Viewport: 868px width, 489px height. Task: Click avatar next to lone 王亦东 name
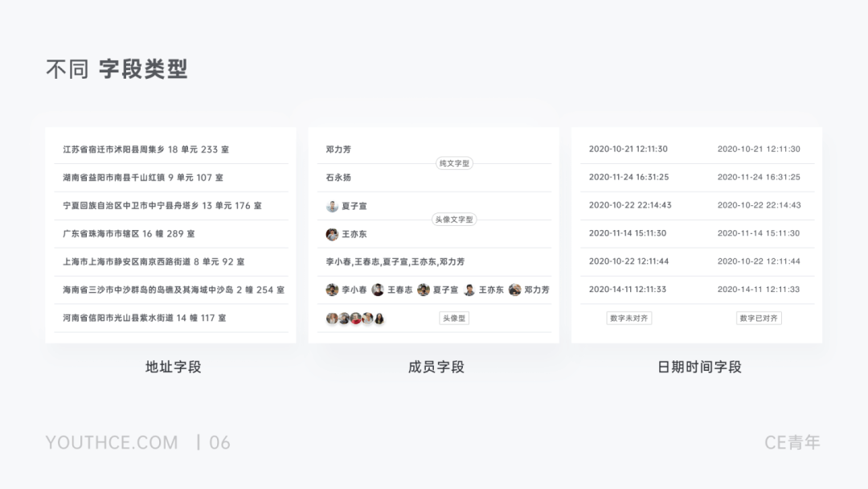(332, 234)
